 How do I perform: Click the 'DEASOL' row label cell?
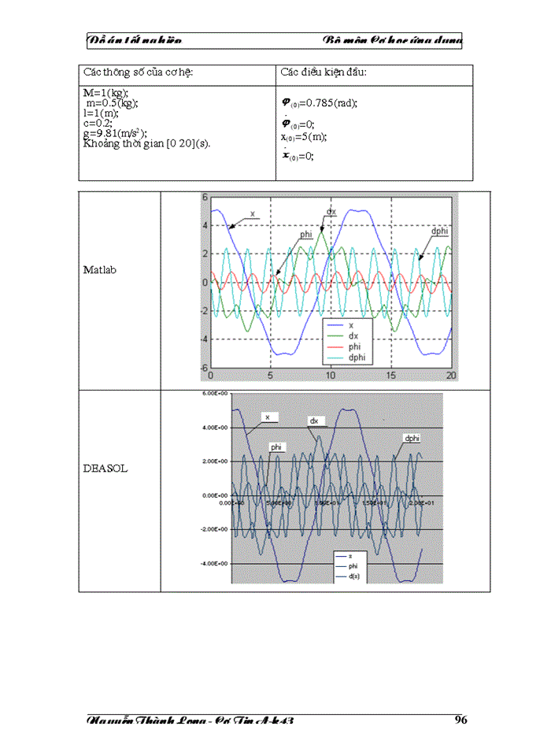[x=105, y=468]
